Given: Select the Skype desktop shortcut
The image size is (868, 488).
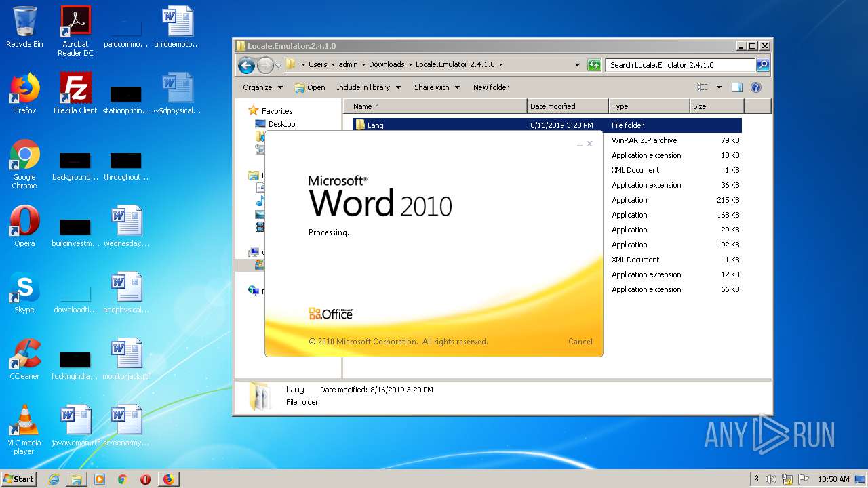Looking at the screenshot, I should pyautogui.click(x=24, y=293).
